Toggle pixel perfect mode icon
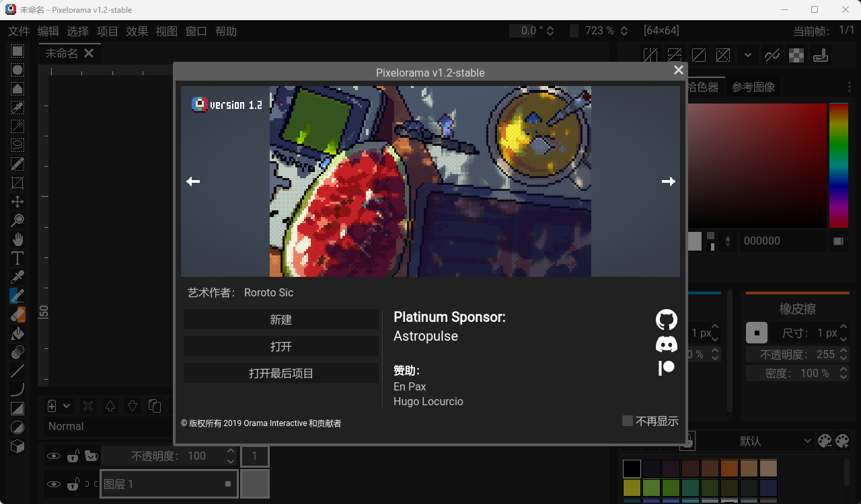This screenshot has height=504, width=861. point(772,55)
